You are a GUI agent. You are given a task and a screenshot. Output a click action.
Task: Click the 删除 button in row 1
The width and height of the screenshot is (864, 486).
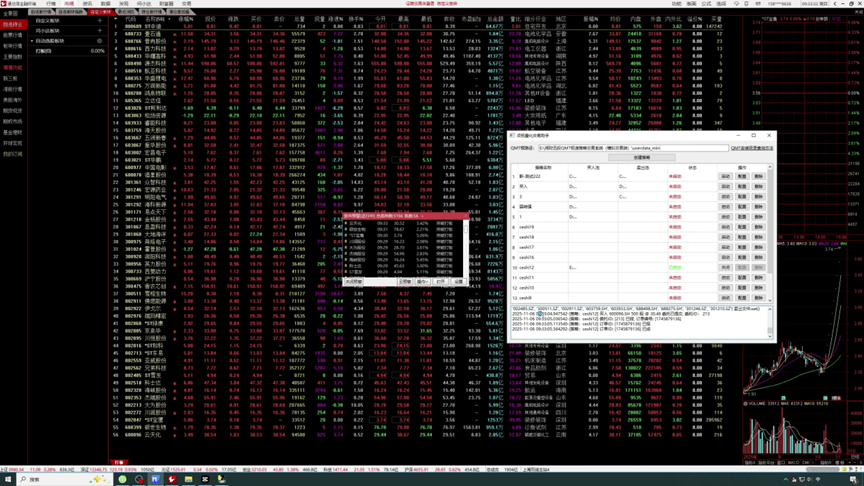[x=758, y=176]
